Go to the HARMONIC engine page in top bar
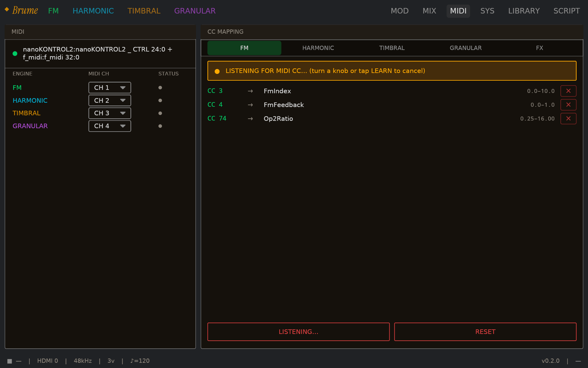588x368 pixels. tap(93, 11)
